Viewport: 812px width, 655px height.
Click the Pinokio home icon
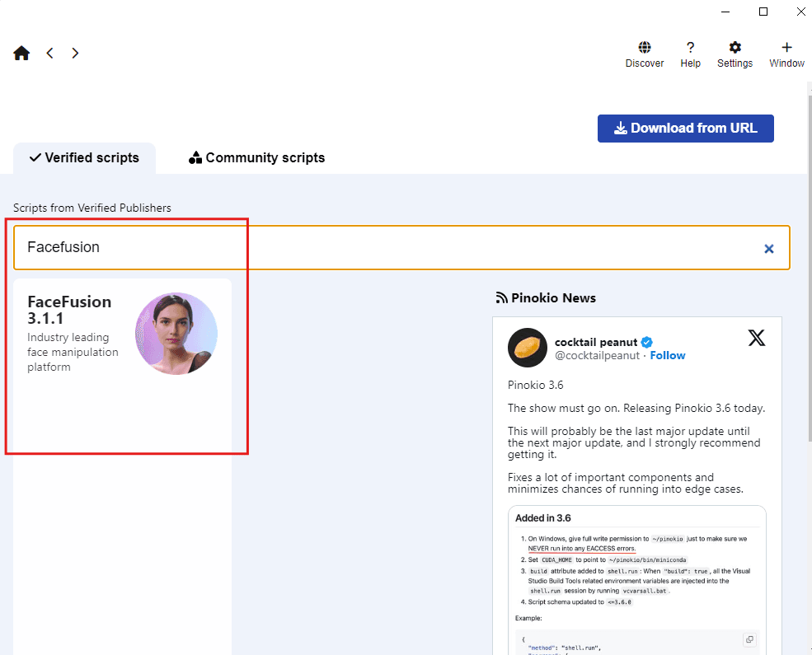click(x=21, y=52)
